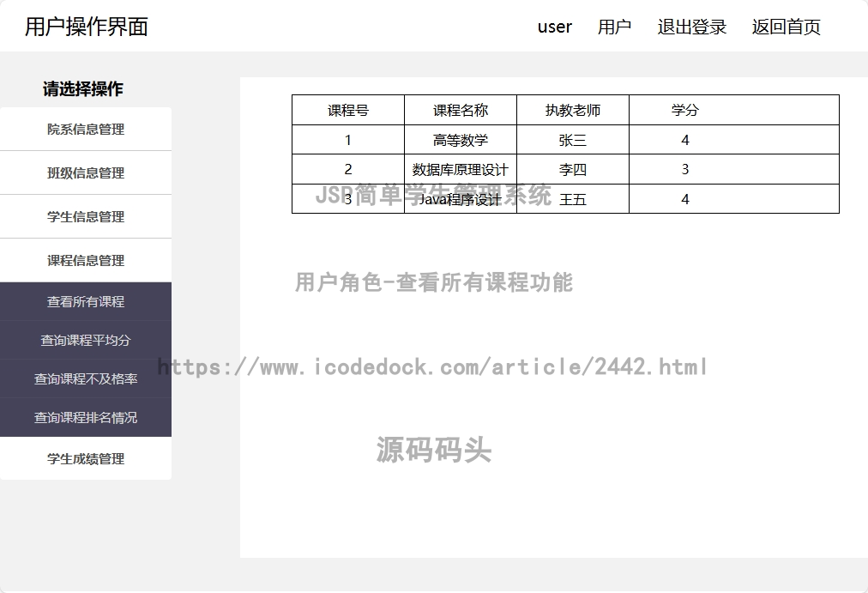The image size is (868, 593).
Task: Click credit value 4 for 高等数学
Action: pos(685,140)
